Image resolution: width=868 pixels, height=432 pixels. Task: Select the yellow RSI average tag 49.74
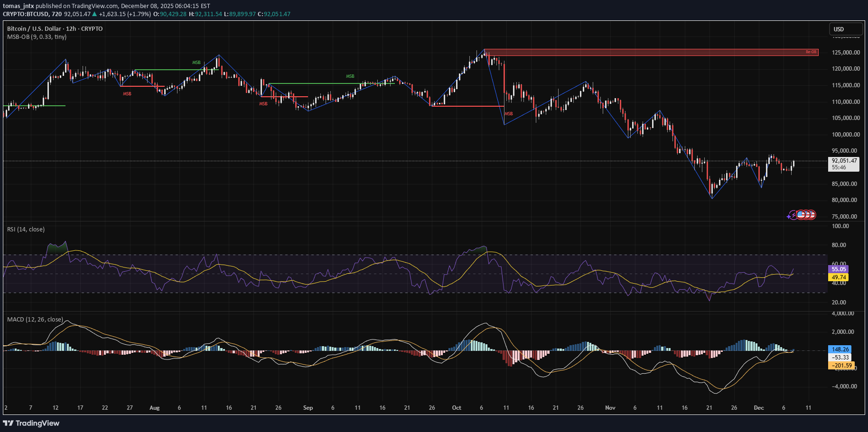click(839, 277)
